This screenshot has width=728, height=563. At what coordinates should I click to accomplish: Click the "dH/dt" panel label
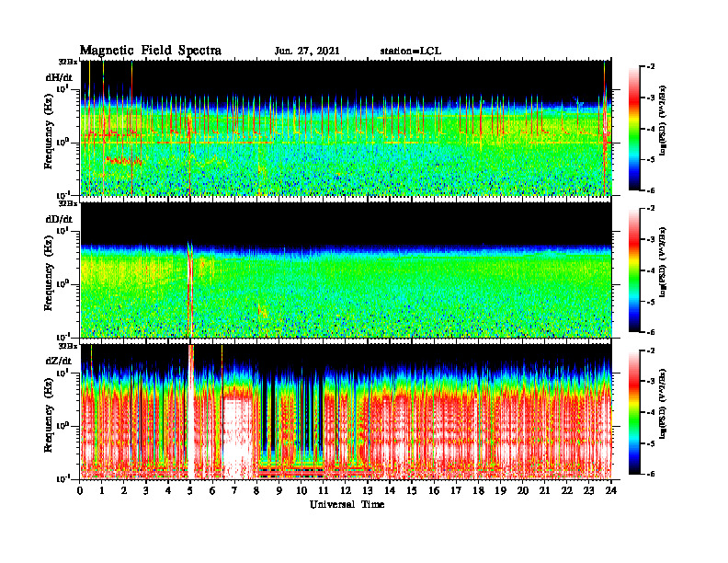click(x=59, y=77)
